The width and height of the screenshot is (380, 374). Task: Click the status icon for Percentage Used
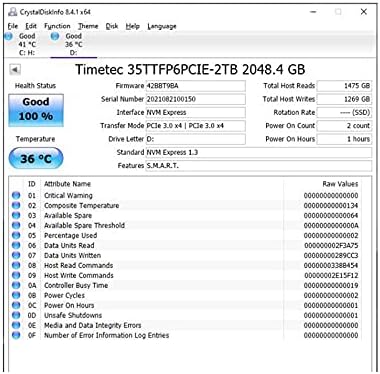(16, 235)
